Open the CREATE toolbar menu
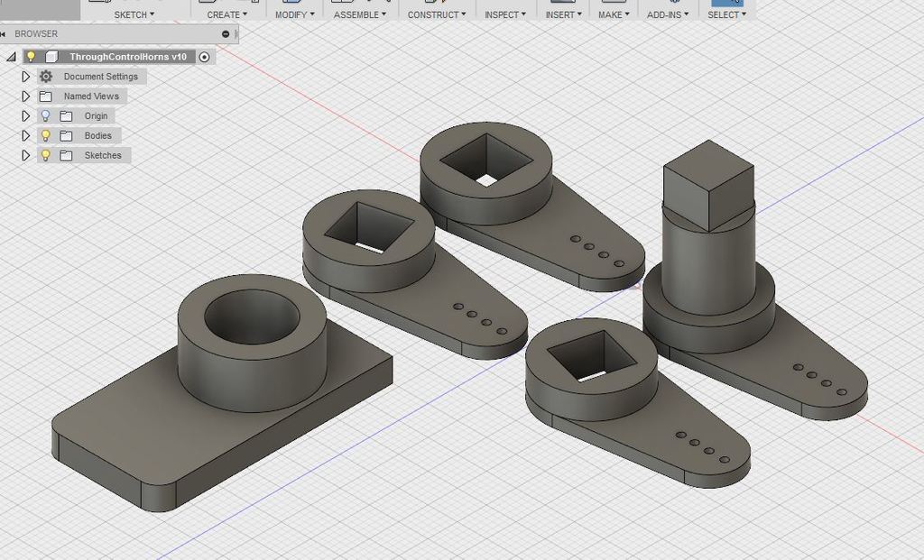The width and height of the screenshot is (924, 560). [226, 14]
